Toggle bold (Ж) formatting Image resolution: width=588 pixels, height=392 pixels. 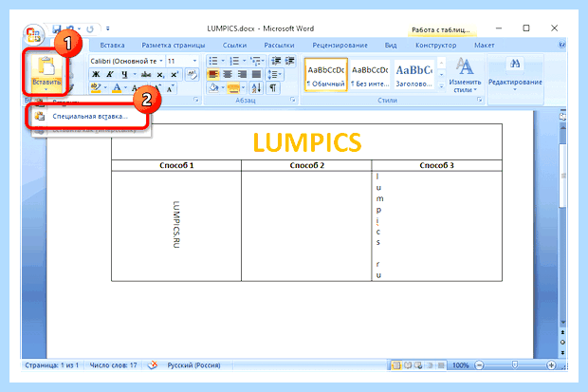point(96,75)
